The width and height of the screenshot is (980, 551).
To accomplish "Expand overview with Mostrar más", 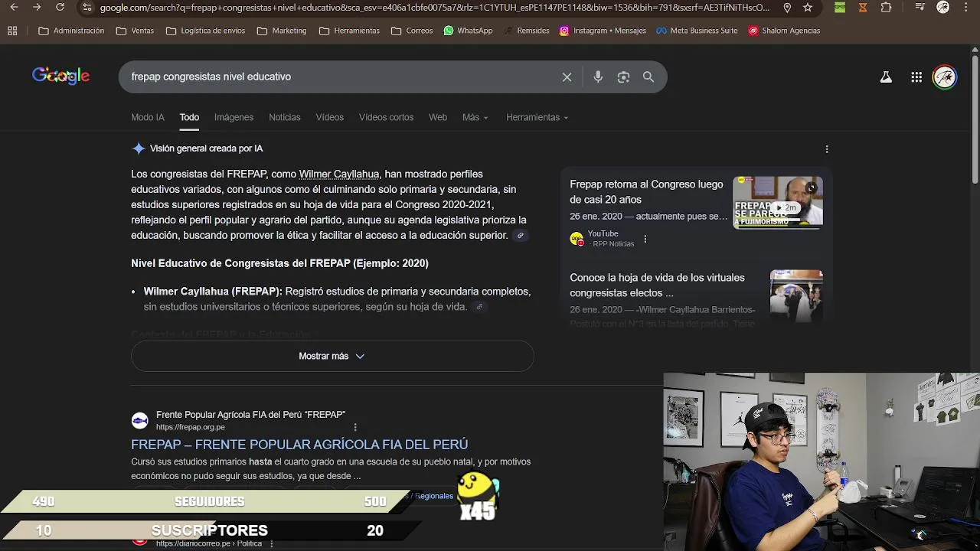I will [332, 356].
